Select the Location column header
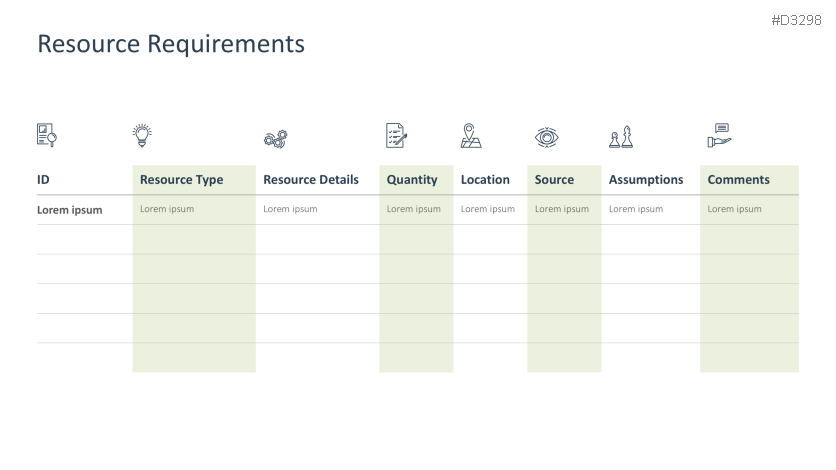Image resolution: width=836 pixels, height=470 pixels. click(x=485, y=180)
